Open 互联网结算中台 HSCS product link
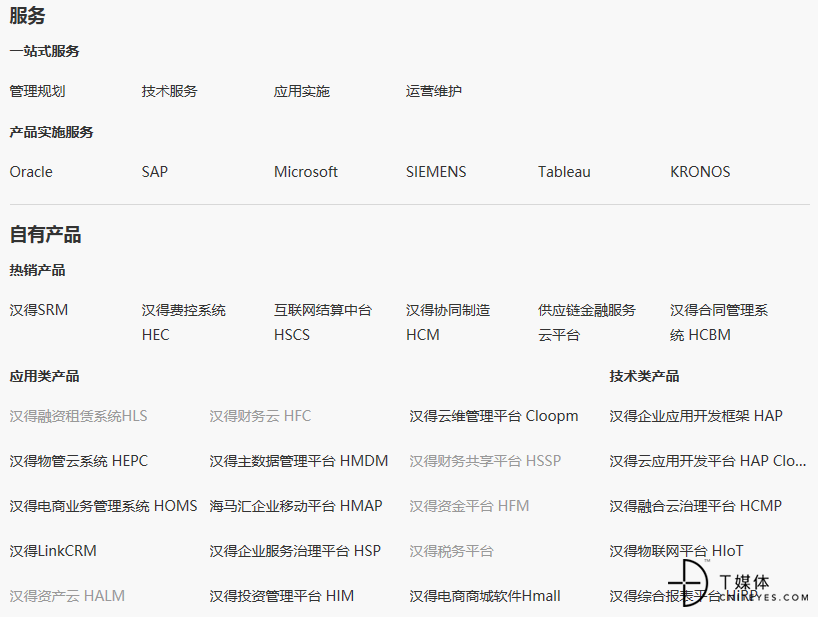The width and height of the screenshot is (818, 617). tap(323, 322)
